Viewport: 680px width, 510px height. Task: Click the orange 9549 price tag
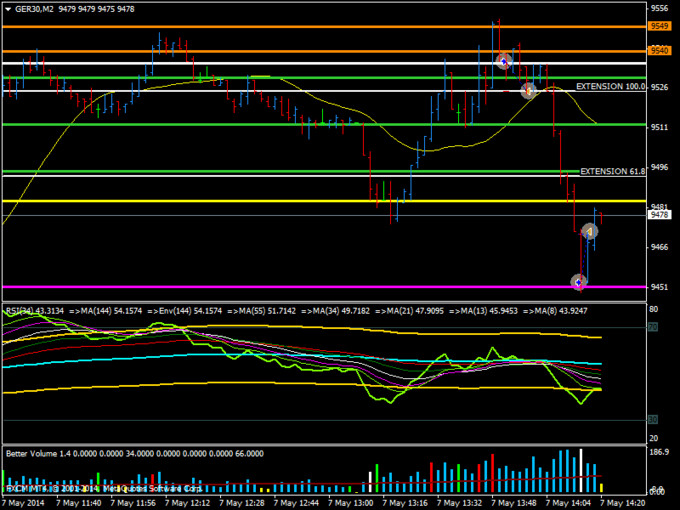(659, 25)
